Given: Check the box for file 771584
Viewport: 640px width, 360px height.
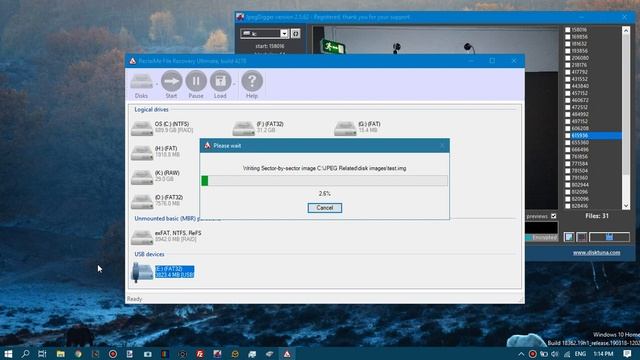Looking at the screenshot, I should [567, 164].
